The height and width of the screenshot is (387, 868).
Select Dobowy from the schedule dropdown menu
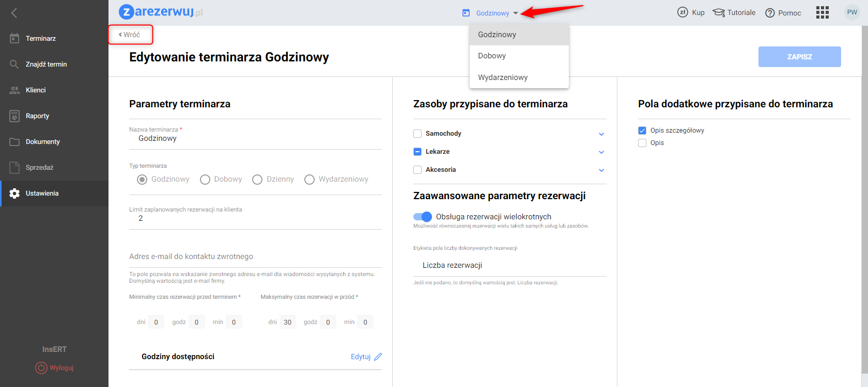coord(492,56)
